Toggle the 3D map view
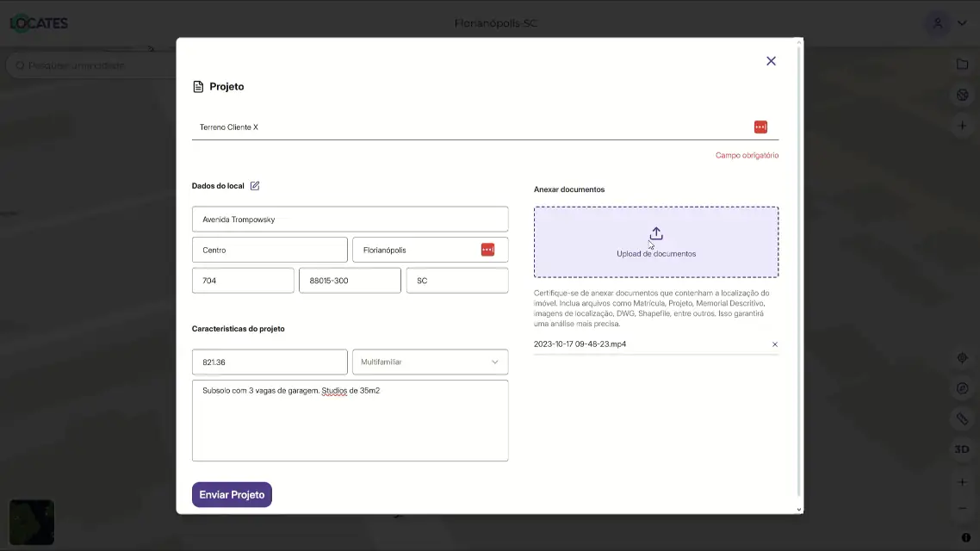Viewport: 980px width, 551px height. click(962, 449)
